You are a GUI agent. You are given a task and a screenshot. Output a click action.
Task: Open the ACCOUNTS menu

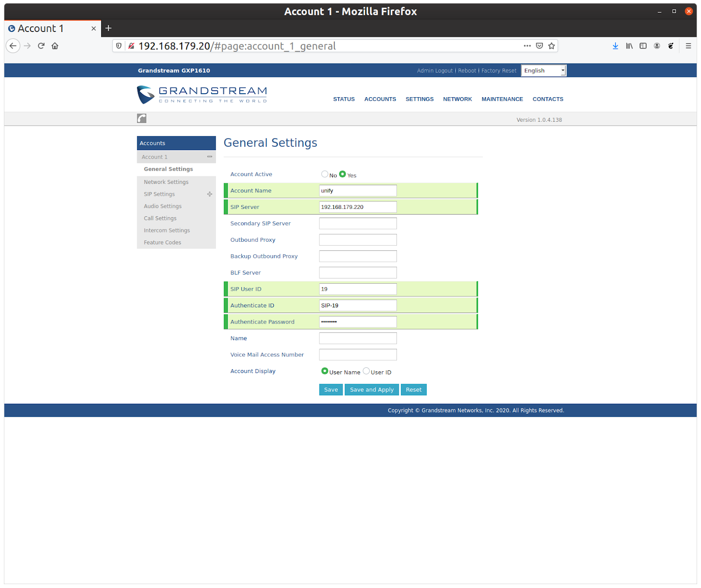coord(380,99)
